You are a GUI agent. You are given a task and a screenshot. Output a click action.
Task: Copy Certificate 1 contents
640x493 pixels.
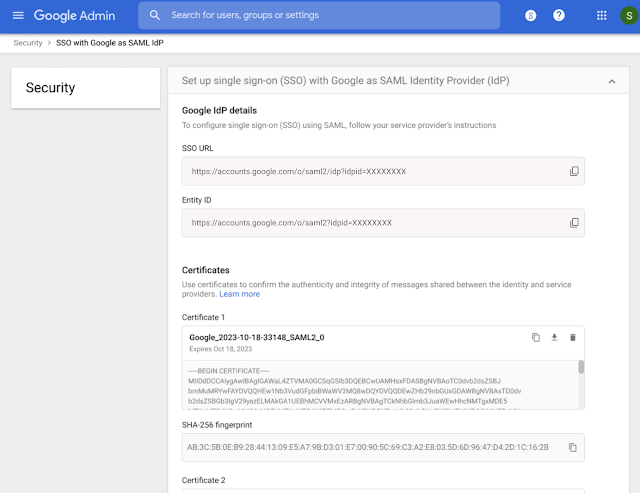[x=536, y=337]
